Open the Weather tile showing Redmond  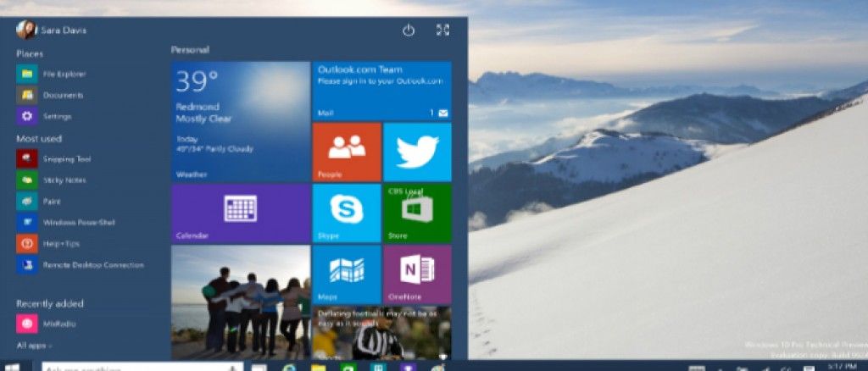click(240, 121)
